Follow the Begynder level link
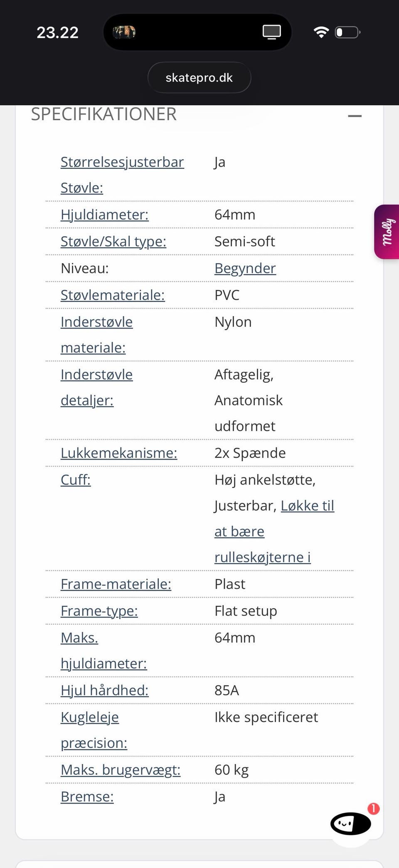The image size is (399, 868). click(245, 268)
